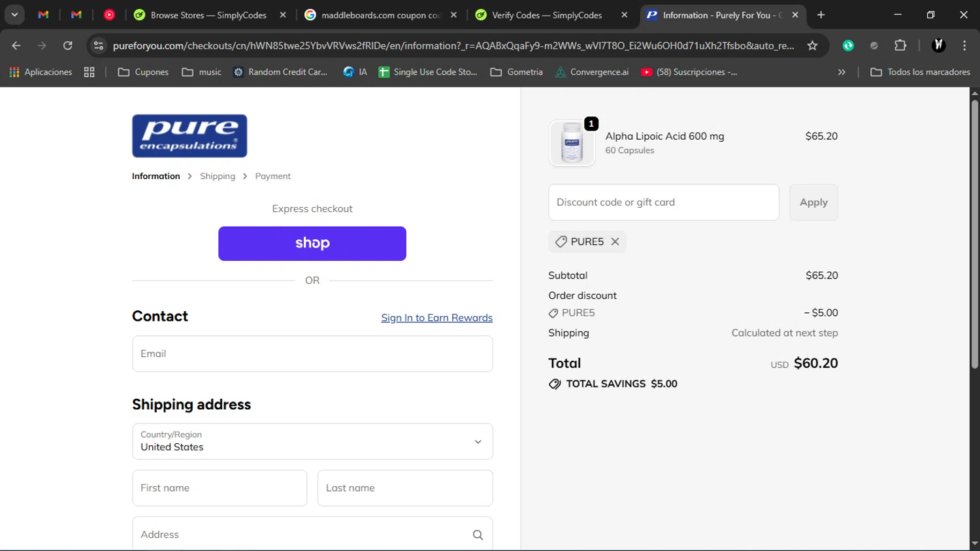Open the Suscripciones YouTube bookmark

pos(689,72)
